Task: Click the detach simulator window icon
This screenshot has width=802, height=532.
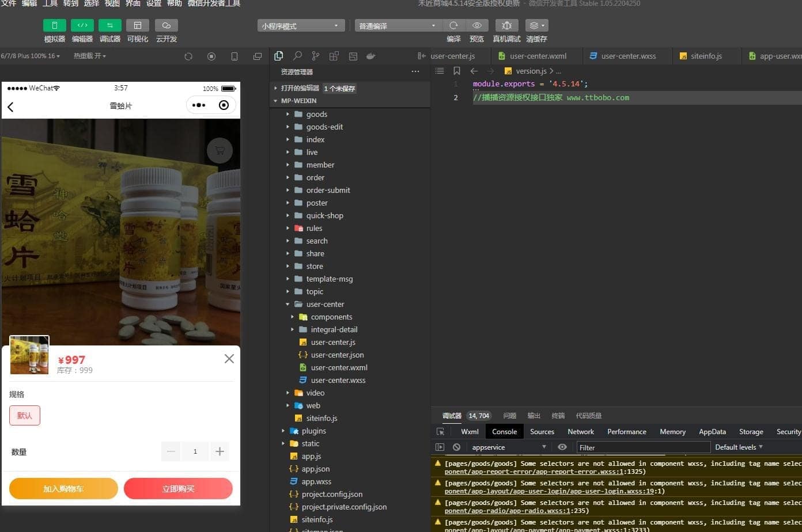Action: [258, 56]
